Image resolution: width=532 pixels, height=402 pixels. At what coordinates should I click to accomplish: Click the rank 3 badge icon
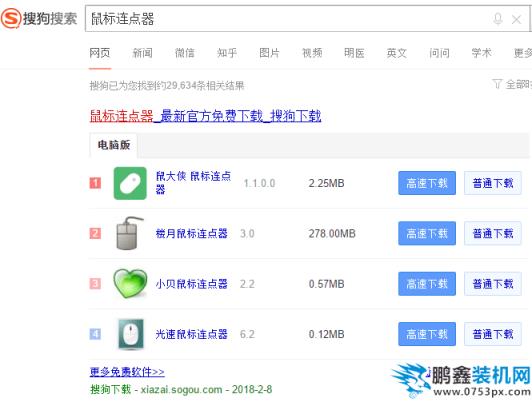[x=95, y=284]
